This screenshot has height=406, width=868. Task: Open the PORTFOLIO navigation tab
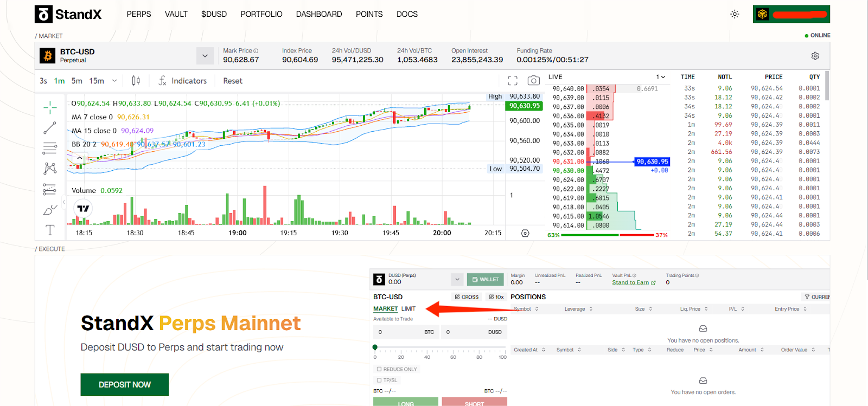pyautogui.click(x=261, y=14)
